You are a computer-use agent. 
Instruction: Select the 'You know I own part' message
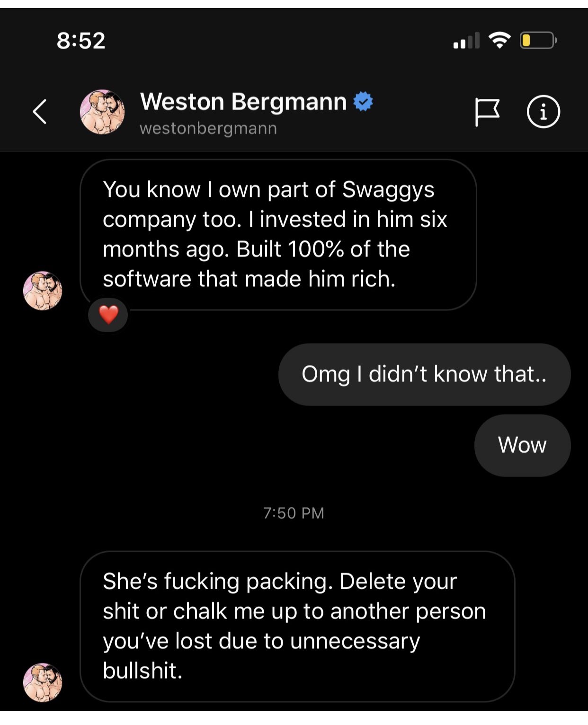pos(278,235)
